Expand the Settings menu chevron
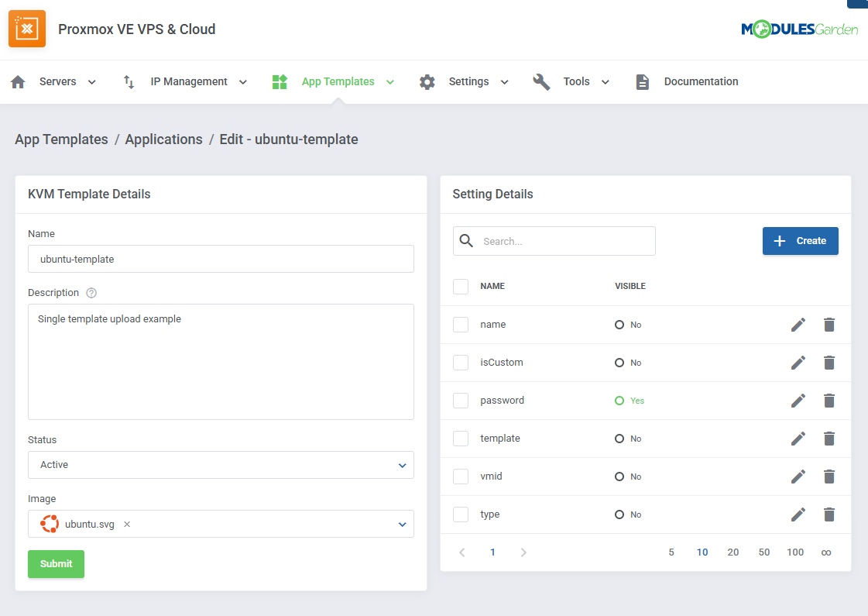Screen dimensions: 868x616 point(504,82)
